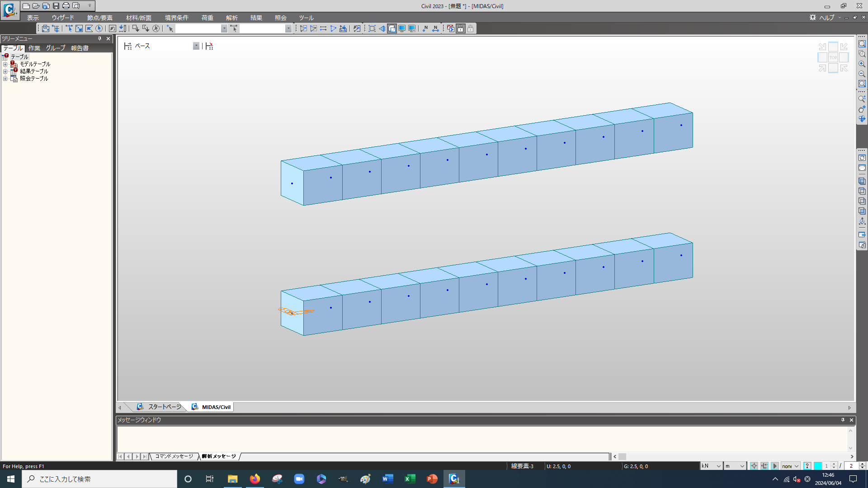Open the 境界条件 menu
Image resolution: width=868 pixels, height=488 pixels.
[177, 18]
